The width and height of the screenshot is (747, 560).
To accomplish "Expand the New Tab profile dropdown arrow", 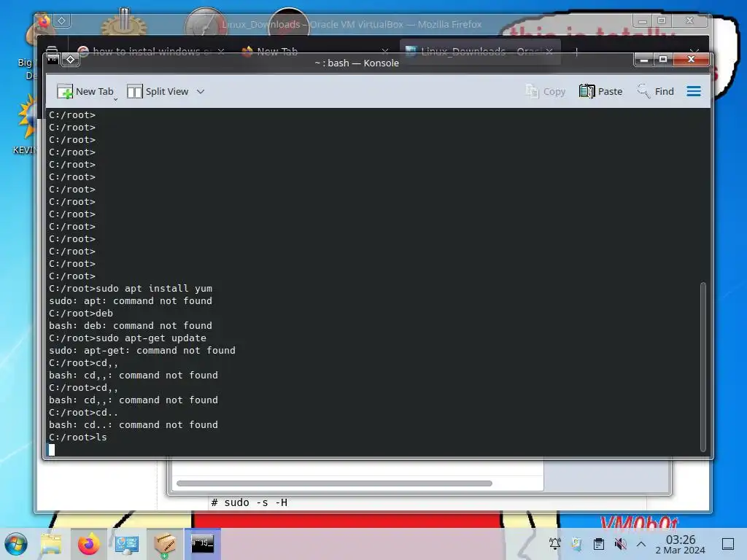I will [115, 99].
